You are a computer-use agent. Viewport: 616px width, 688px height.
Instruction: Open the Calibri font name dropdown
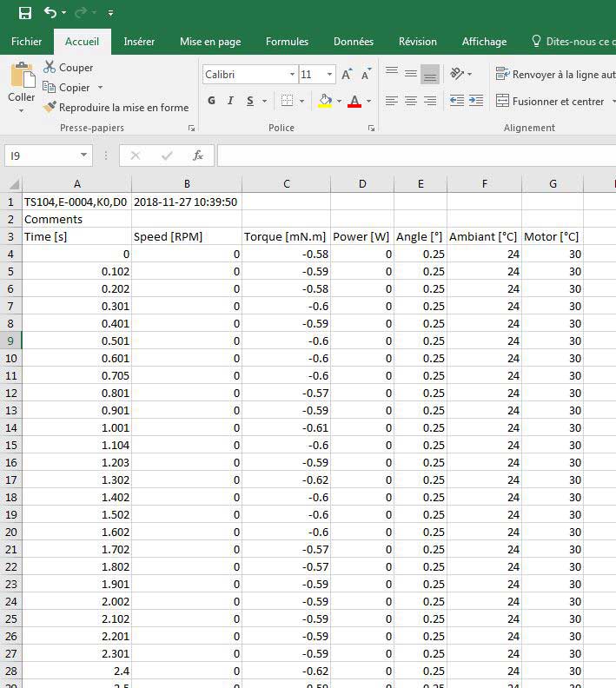tap(292, 75)
